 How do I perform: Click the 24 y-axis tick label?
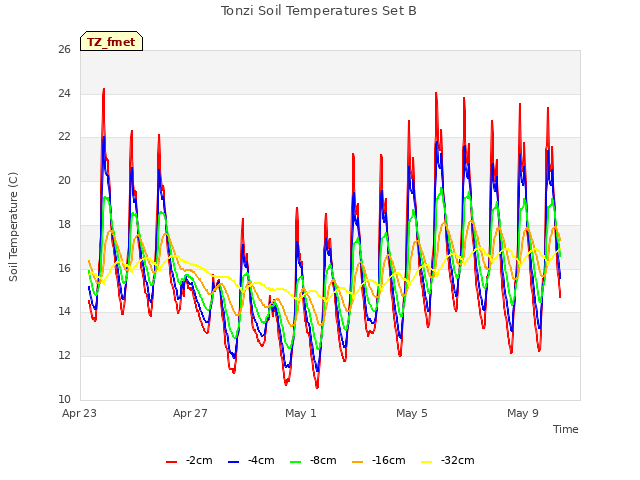point(64,93)
